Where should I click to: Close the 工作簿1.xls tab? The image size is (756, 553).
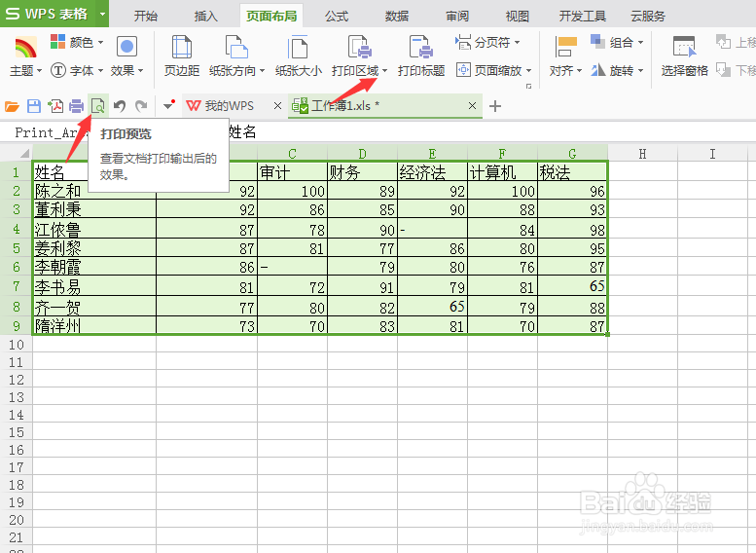(472, 106)
